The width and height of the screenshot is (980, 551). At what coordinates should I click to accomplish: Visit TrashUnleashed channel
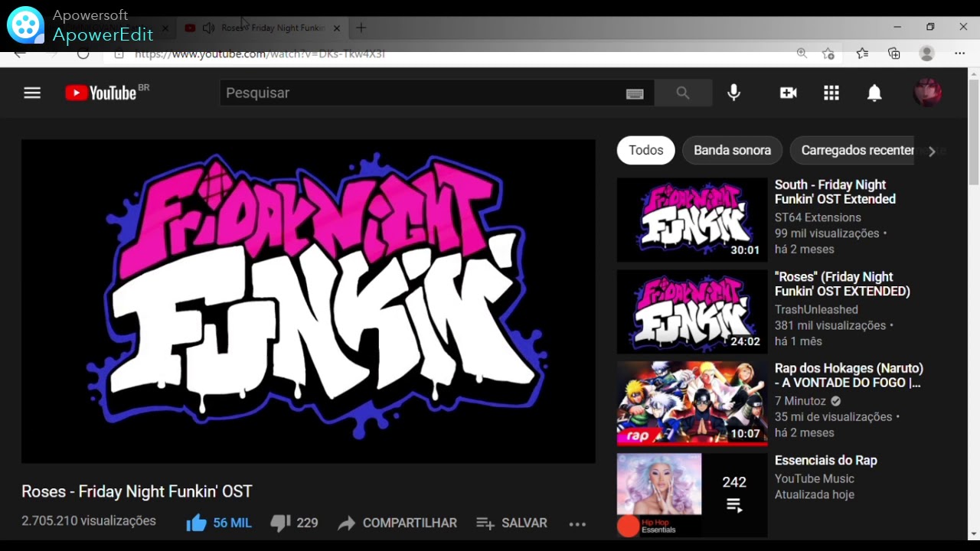[816, 309]
